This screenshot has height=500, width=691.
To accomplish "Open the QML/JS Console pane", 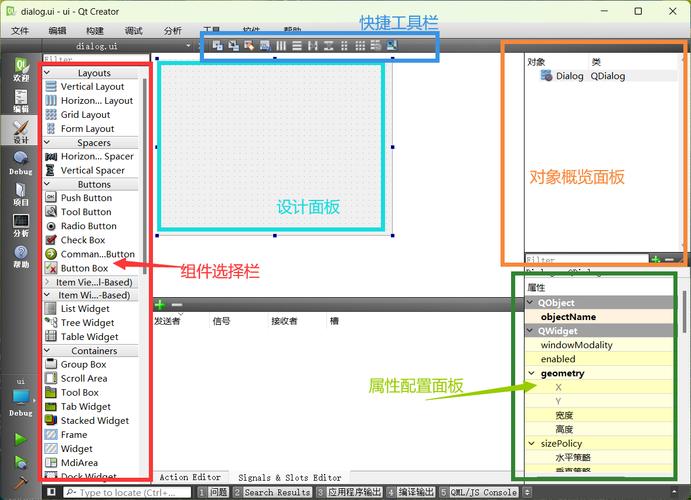I will 479,492.
